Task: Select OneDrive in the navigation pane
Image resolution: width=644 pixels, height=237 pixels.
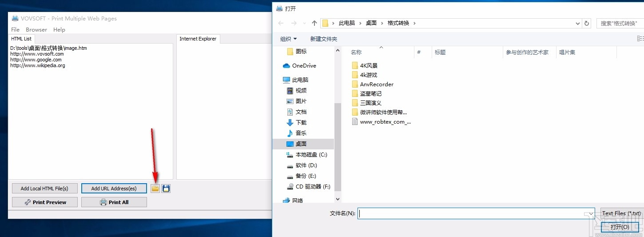Action: pyautogui.click(x=303, y=66)
